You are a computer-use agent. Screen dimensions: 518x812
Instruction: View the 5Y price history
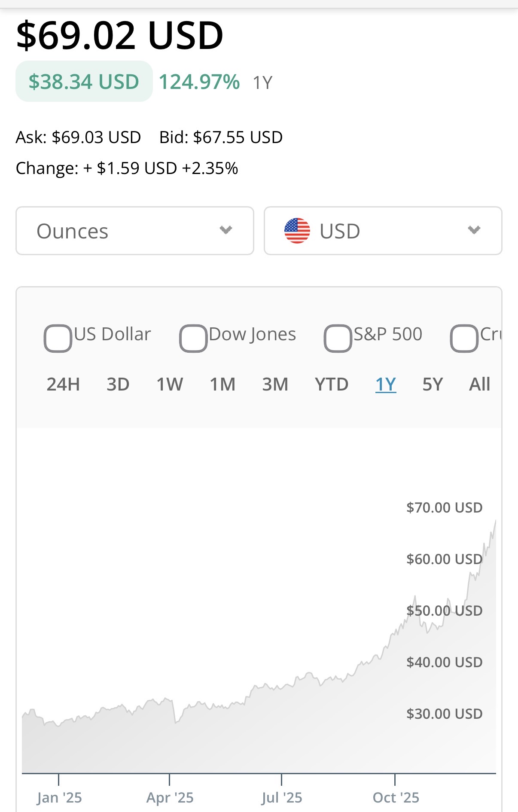(x=432, y=384)
